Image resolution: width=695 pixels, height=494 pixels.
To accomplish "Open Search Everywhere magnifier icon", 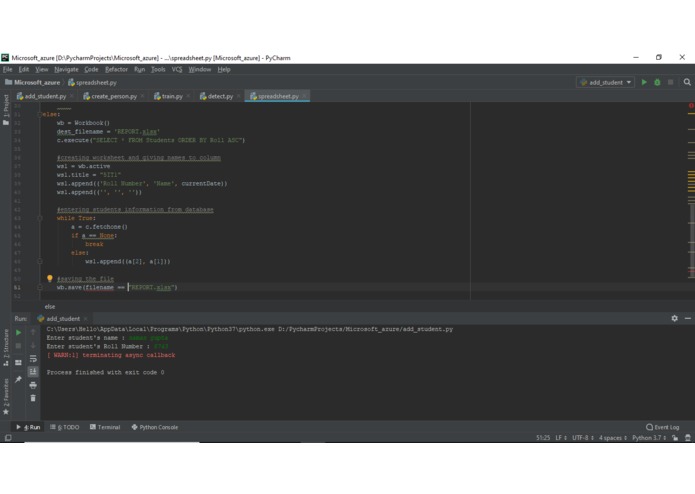I will [687, 82].
